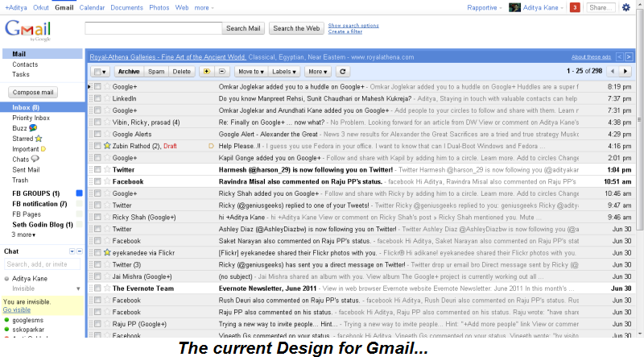The width and height of the screenshot is (644, 357).
Task: Click the Seth Godin Blog label color swatch
Action: [79, 224]
